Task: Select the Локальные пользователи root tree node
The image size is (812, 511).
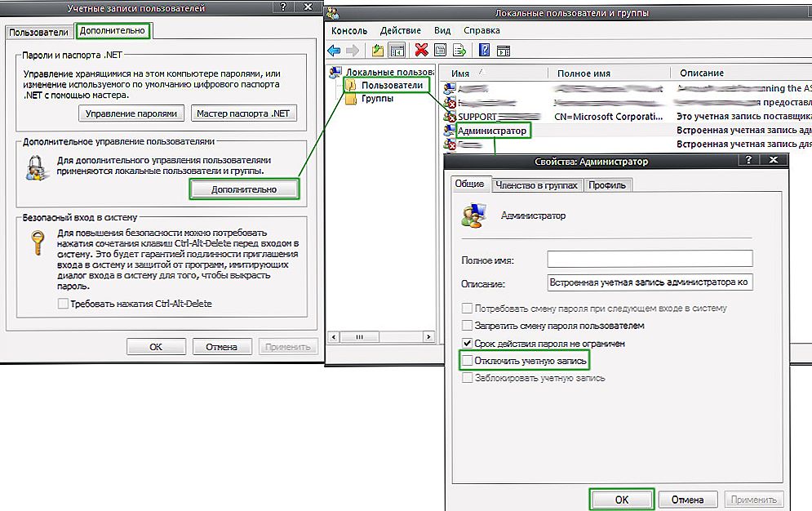Action: pyautogui.click(x=389, y=73)
